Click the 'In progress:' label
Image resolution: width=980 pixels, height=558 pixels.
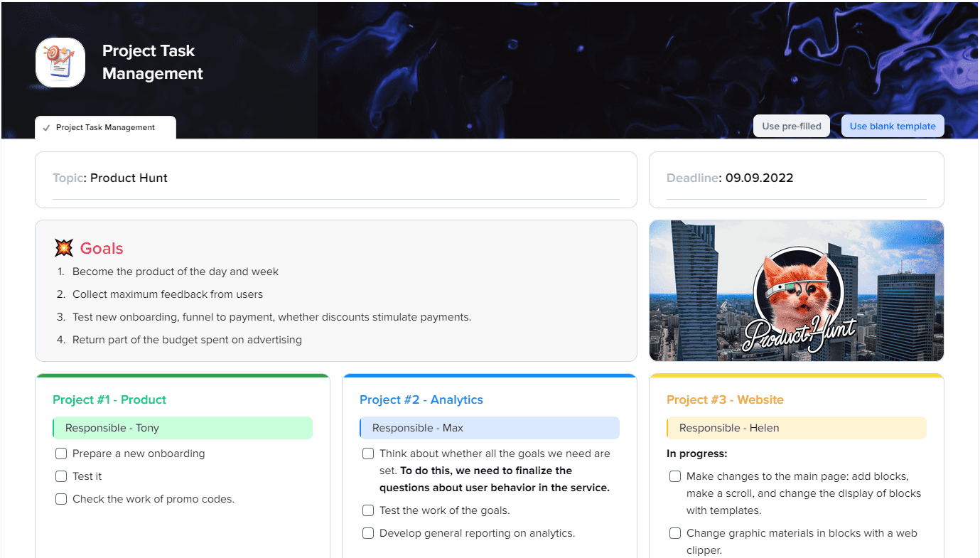click(697, 454)
